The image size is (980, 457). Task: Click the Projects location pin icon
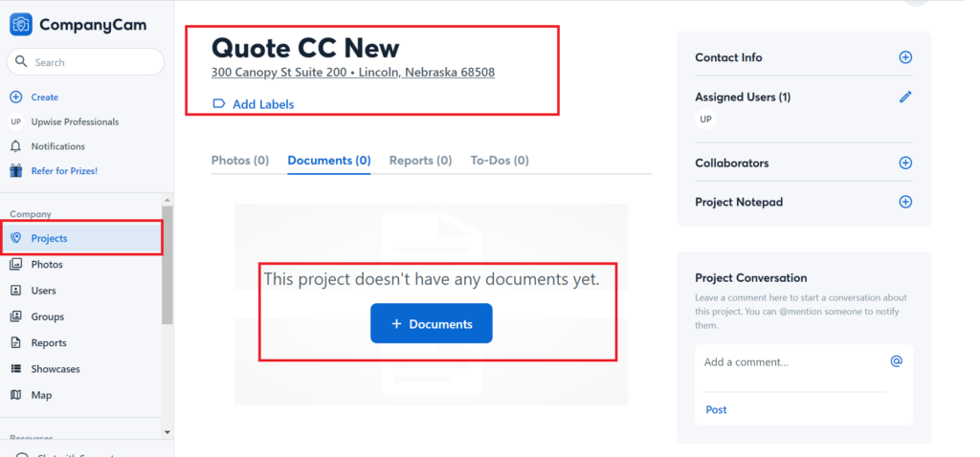(16, 238)
